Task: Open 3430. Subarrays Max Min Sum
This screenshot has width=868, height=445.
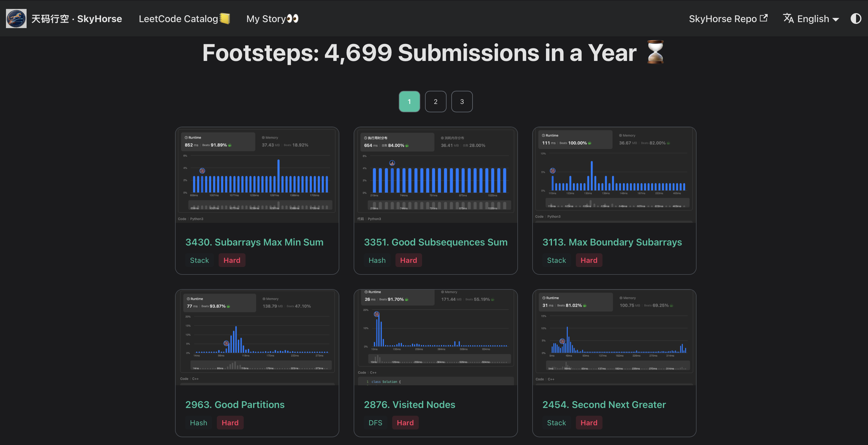Action: 254,242
